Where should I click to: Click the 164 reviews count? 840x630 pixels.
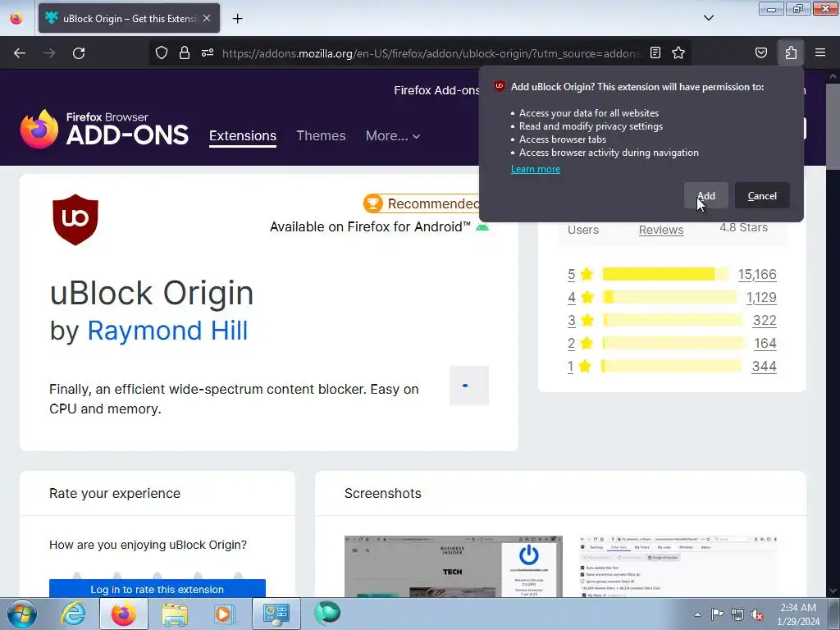tap(765, 344)
